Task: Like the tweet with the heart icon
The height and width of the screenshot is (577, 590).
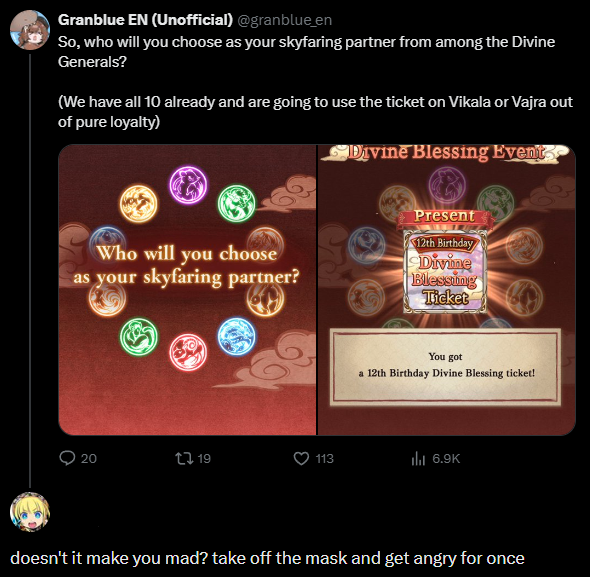Action: (301, 458)
